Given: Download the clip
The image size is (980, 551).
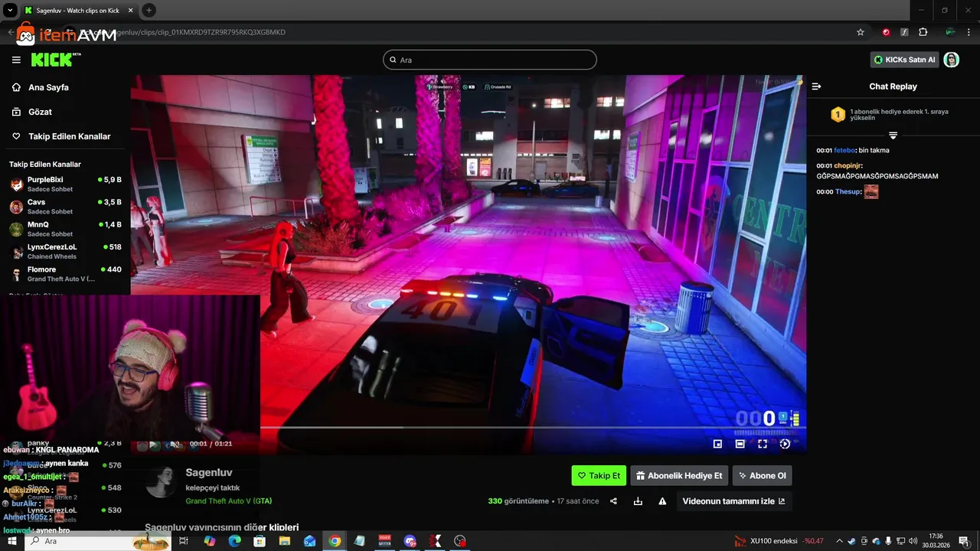Looking at the screenshot, I should click(638, 501).
